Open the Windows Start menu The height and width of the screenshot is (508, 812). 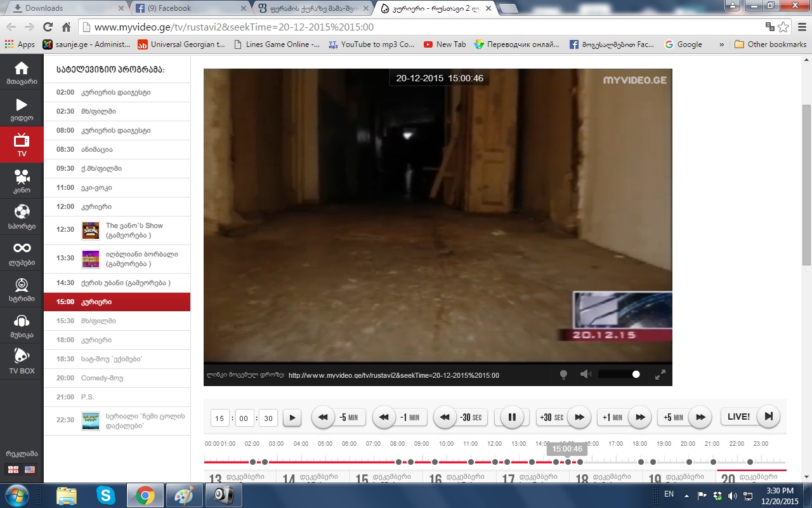(x=16, y=495)
